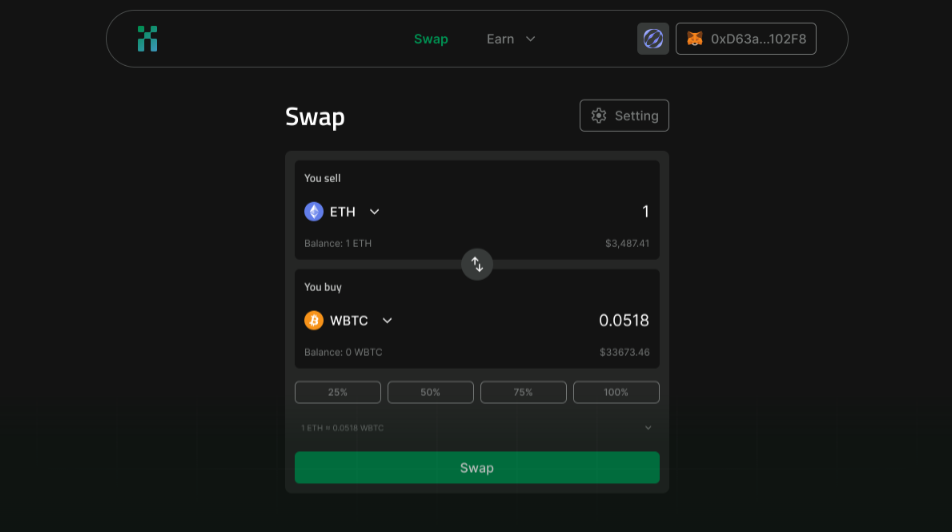Image resolution: width=952 pixels, height=532 pixels.
Task: Go to the Swap tab in navigation
Action: click(431, 39)
